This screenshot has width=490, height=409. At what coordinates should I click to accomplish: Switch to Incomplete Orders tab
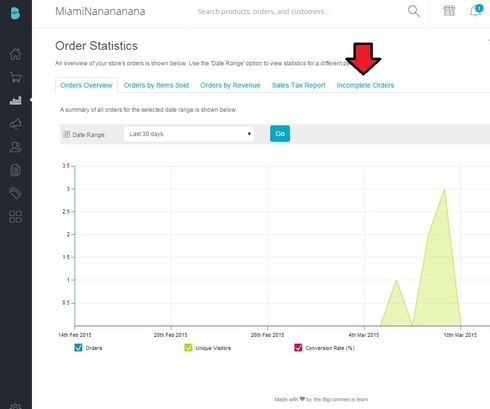click(365, 85)
